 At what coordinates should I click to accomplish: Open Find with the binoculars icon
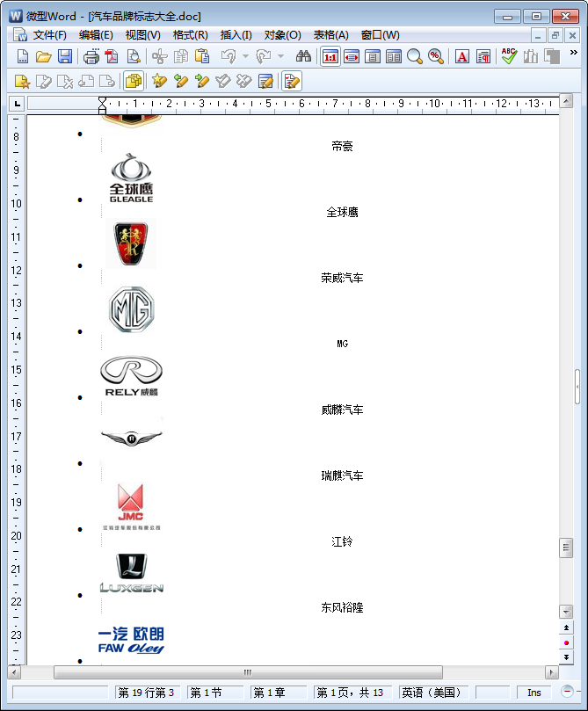303,56
